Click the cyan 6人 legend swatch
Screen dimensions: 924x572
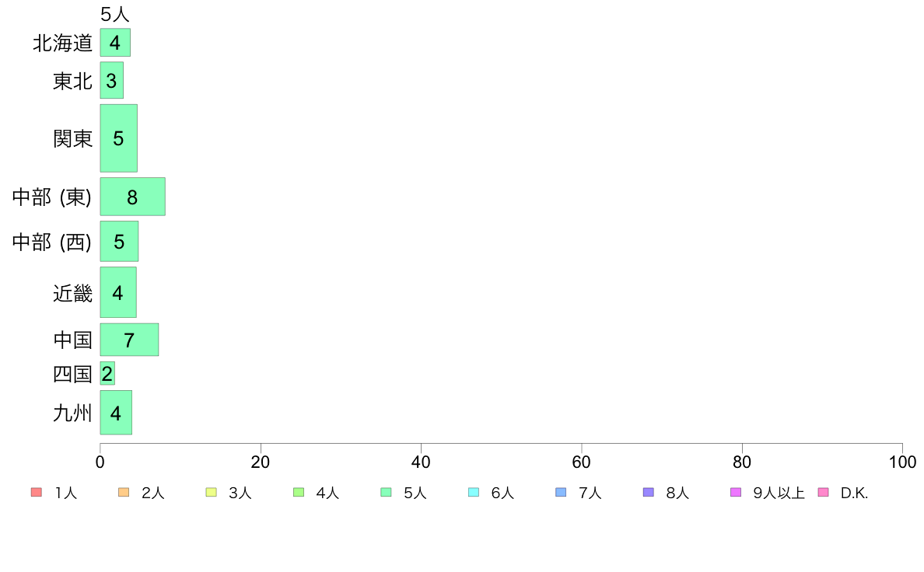tap(473, 493)
